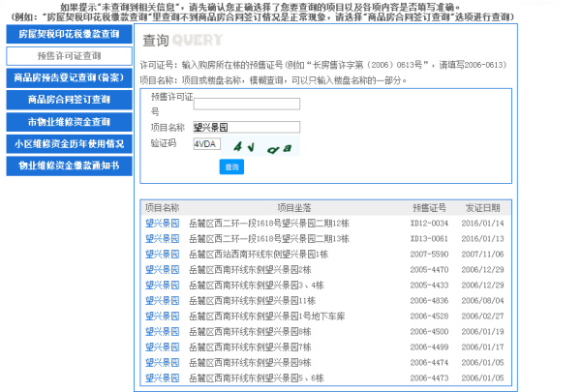Click the 项目名称 field containing 望兴景园
Screen dimensions: 581x392
246,127
